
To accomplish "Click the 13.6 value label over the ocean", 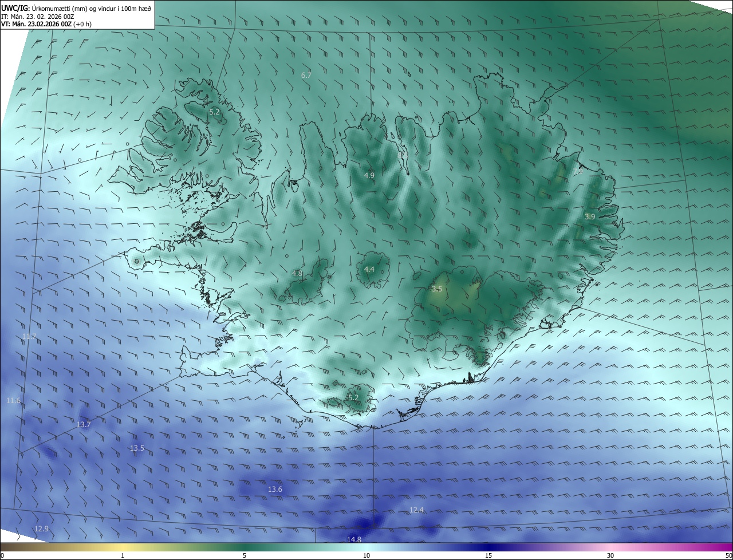I will tap(275, 490).
